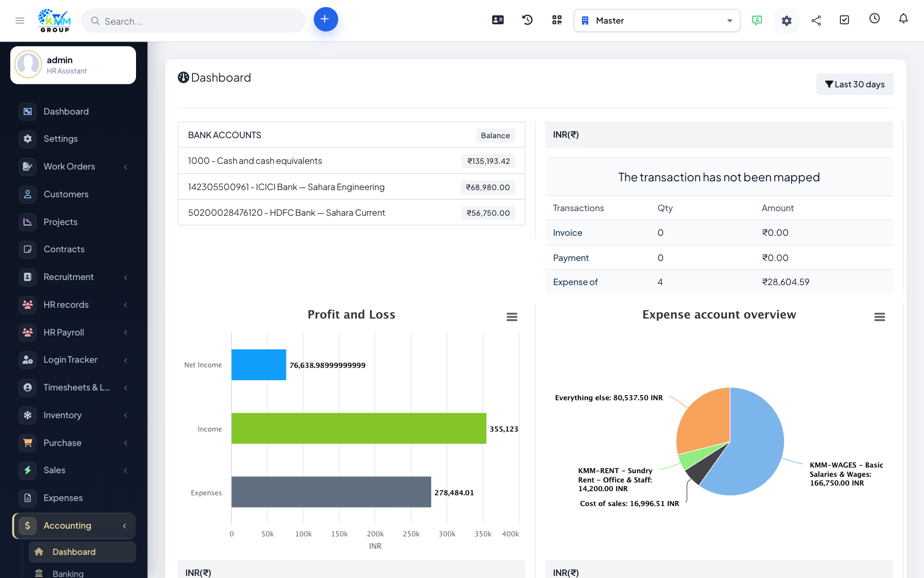Open the settings gear in the top bar
The image size is (924, 578).
(786, 21)
